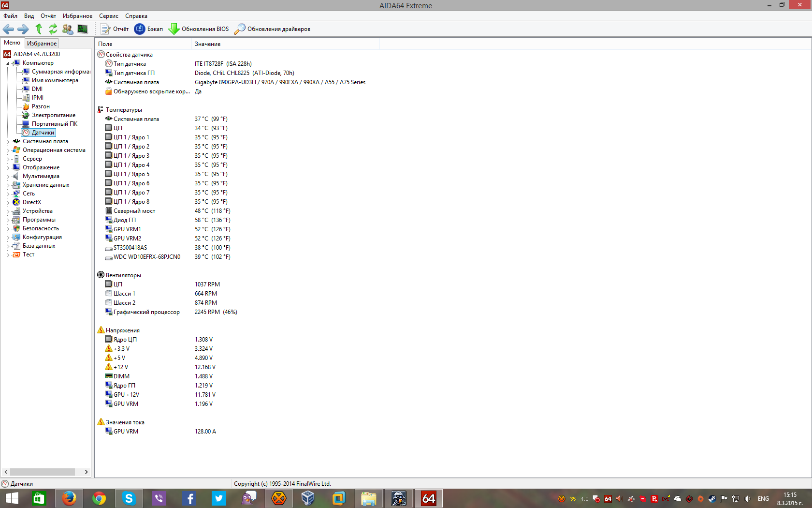Expand the DirectX tree node
The height and width of the screenshot is (508, 812).
coord(8,203)
